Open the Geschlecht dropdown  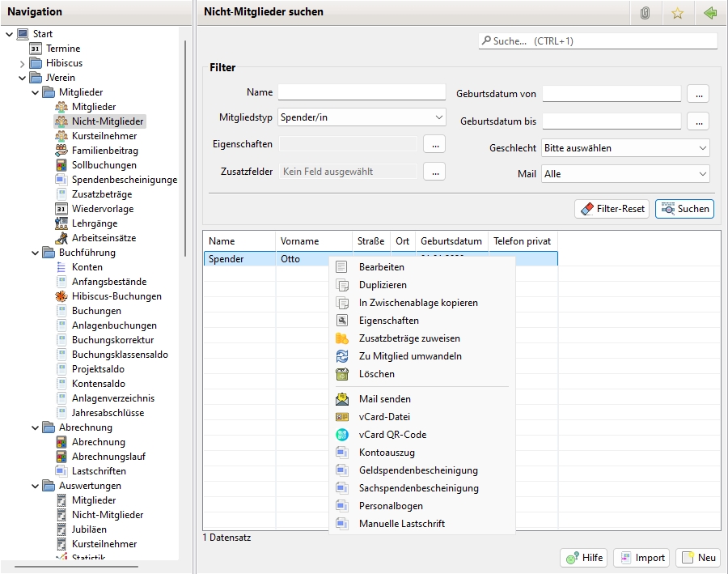[x=625, y=148]
